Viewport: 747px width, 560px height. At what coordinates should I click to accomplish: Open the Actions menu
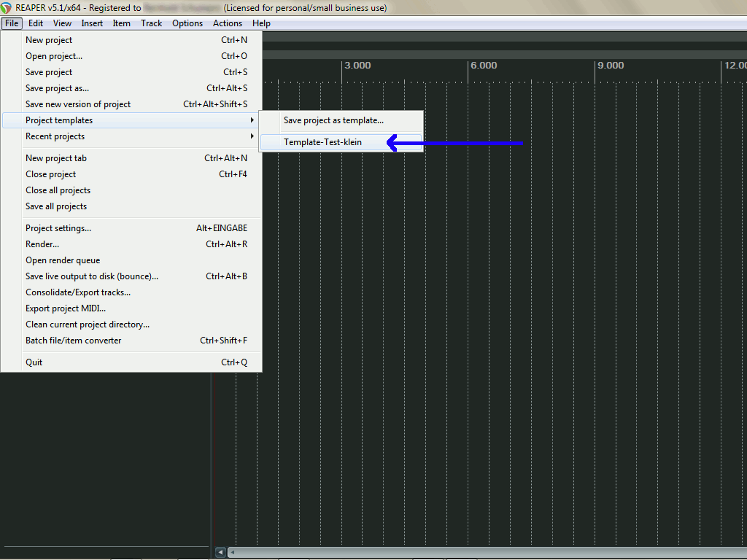click(228, 23)
